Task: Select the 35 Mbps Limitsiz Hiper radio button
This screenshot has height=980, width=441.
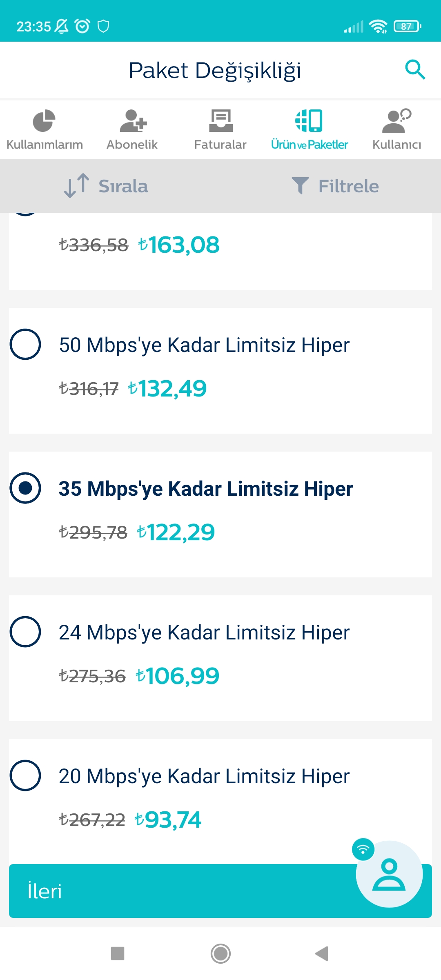Action: click(25, 488)
